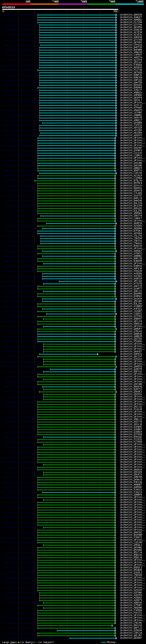Screen dimensions: 146x644
Task: Click label UniRef100_P39872
Action: pos(131,538)
